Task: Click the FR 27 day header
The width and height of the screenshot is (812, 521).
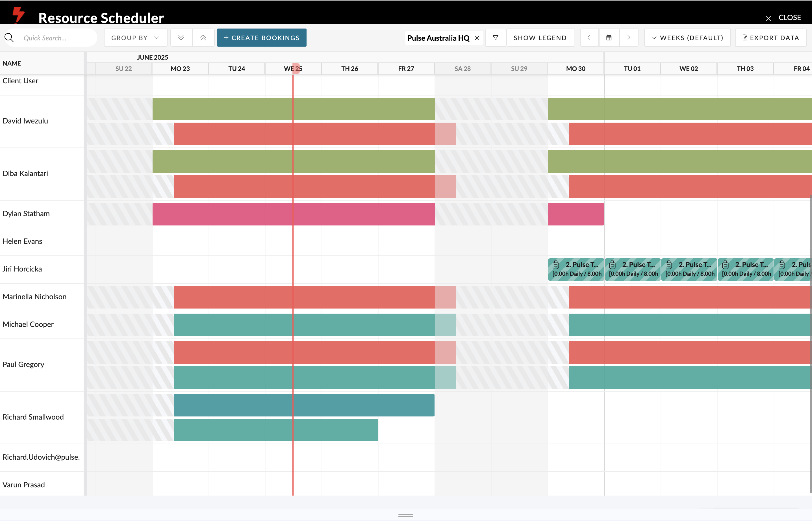Action: pos(406,69)
